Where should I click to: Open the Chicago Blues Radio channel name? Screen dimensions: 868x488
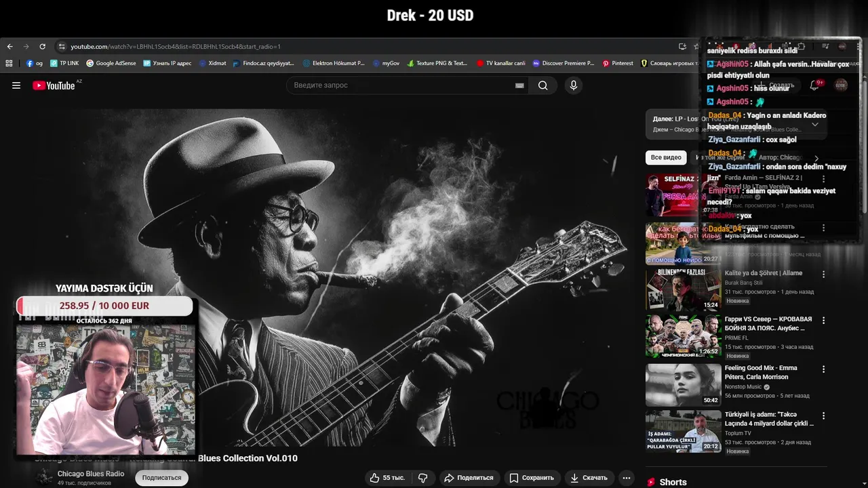pyautogui.click(x=91, y=474)
